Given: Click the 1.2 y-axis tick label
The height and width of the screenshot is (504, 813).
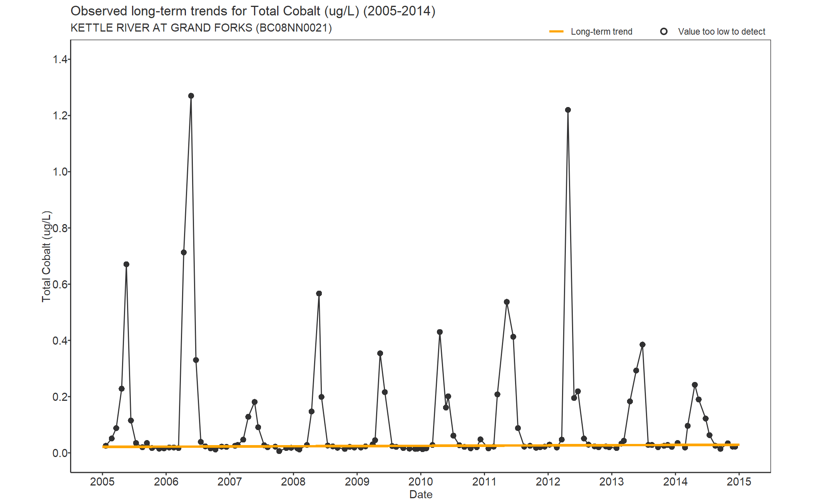Looking at the screenshot, I should [x=60, y=116].
